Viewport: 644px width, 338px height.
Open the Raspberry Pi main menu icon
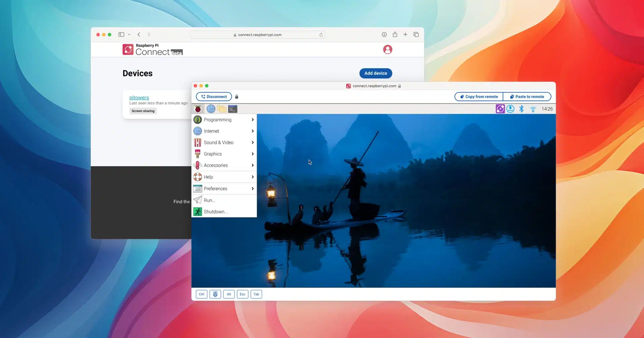click(x=198, y=109)
